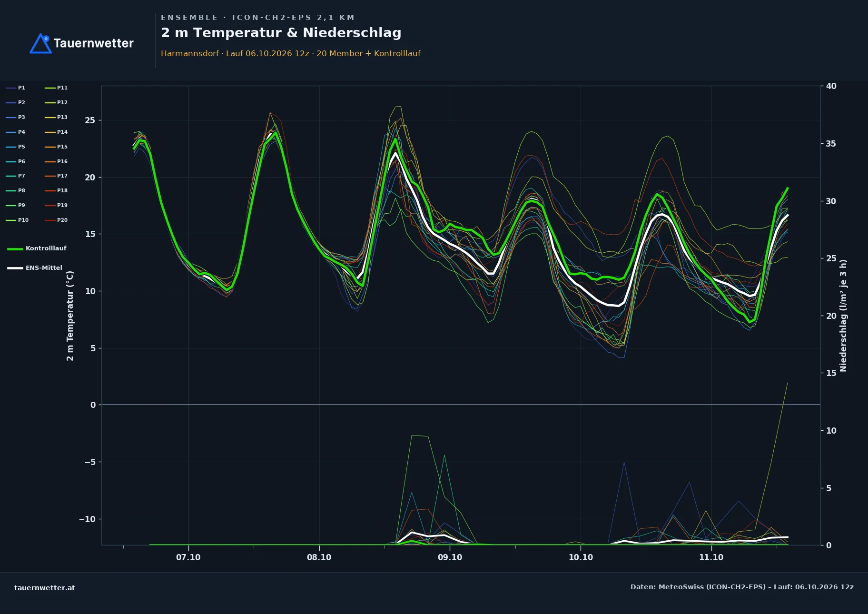Viewport: 868px width, 614px height.
Task: Toggle member P11 in the legend
Action: [56, 88]
